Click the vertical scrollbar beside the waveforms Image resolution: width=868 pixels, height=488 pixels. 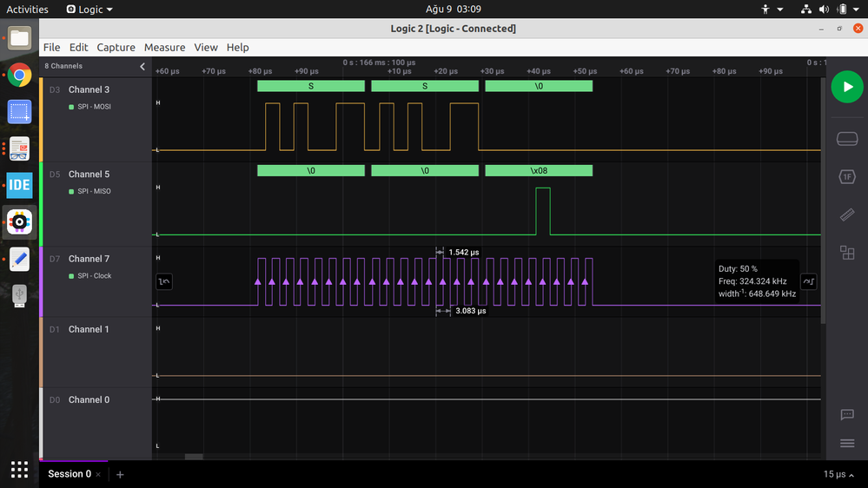click(823, 201)
